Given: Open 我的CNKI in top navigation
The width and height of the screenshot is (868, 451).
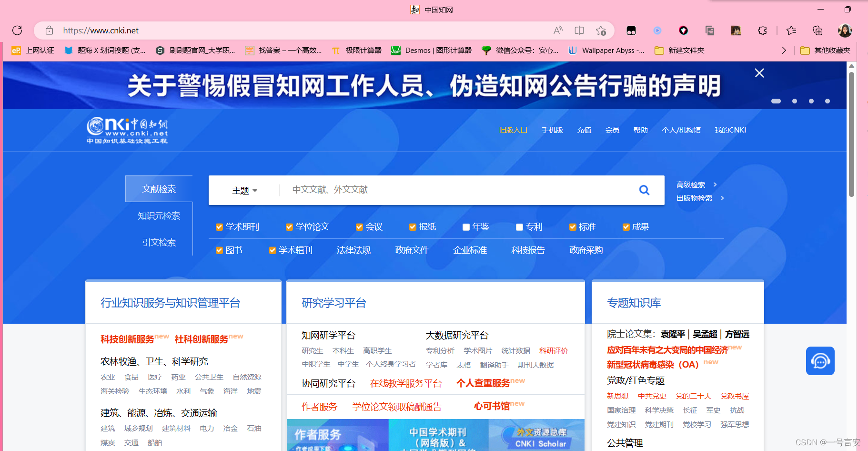Looking at the screenshot, I should point(730,130).
